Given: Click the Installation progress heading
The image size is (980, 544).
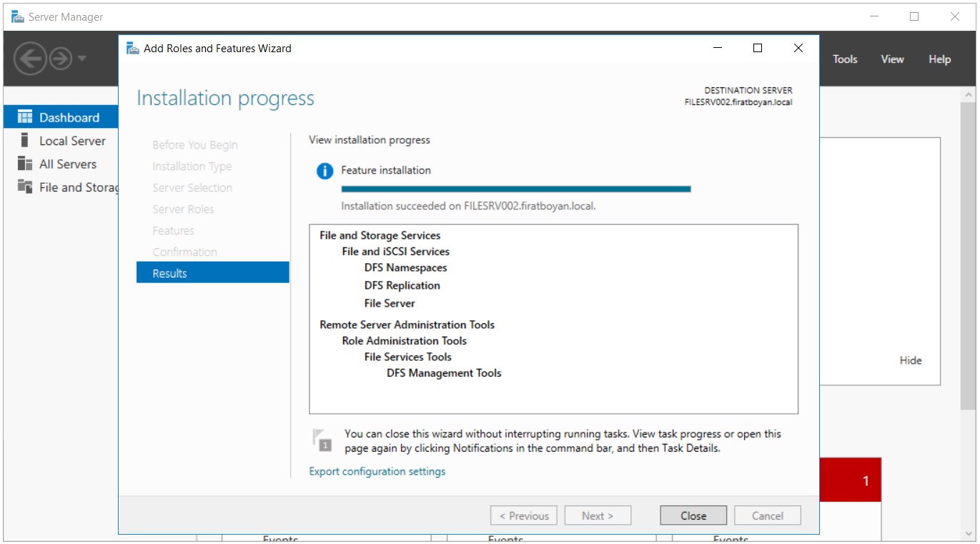Looking at the screenshot, I should point(225,98).
